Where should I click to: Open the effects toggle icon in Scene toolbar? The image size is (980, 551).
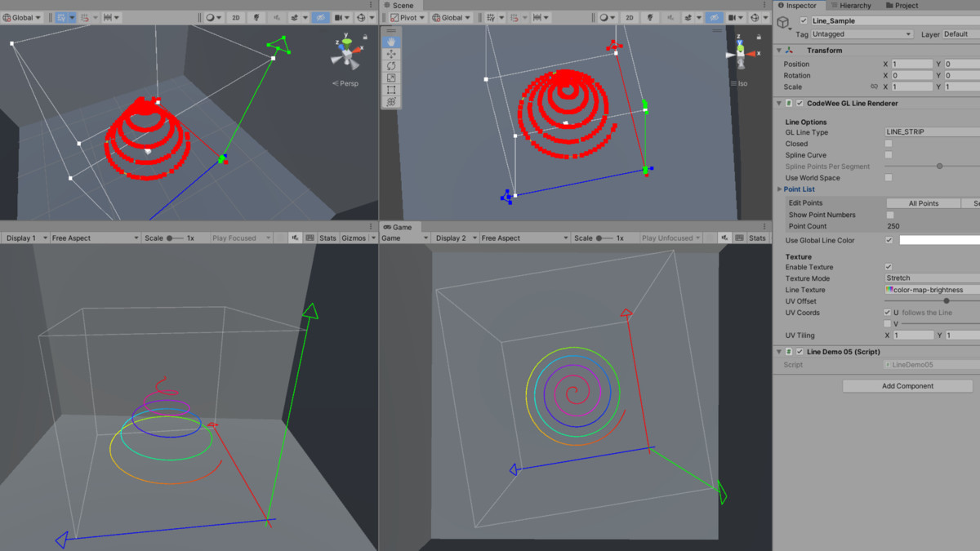tap(296, 17)
